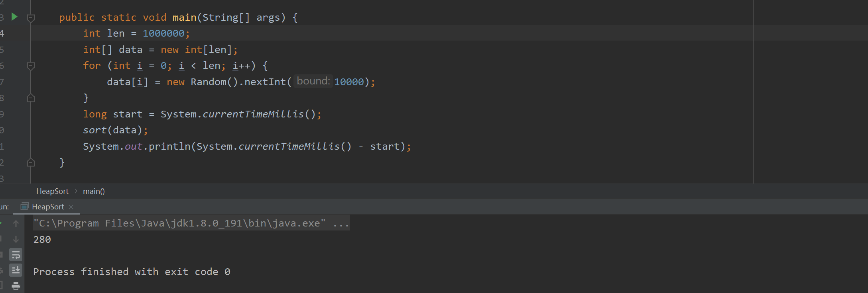Image resolution: width=868 pixels, height=293 pixels.
Task: Toggle scroll to end of console
Action: 16,270
